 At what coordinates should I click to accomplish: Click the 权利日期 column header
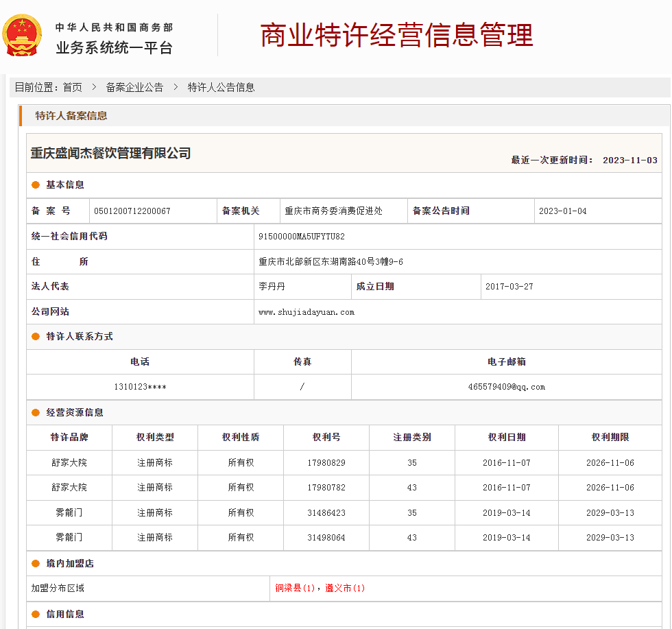(507, 438)
